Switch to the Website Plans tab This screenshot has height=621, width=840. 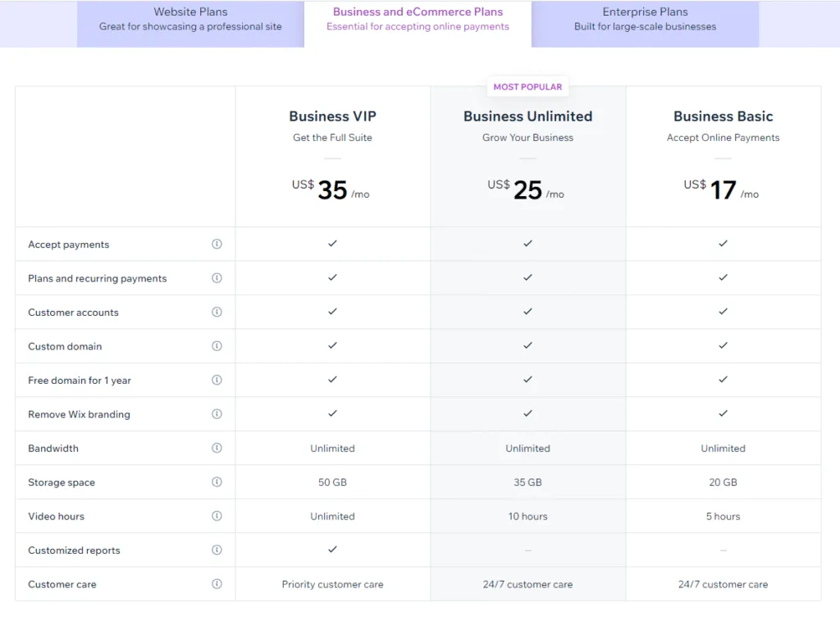[x=190, y=18]
